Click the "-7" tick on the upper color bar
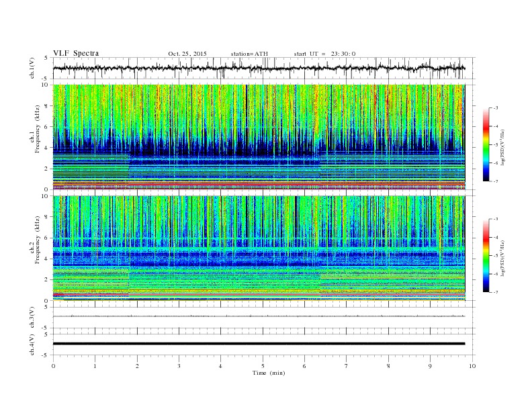Image resolution: width=532 pixels, height=411 pixels. point(495,181)
